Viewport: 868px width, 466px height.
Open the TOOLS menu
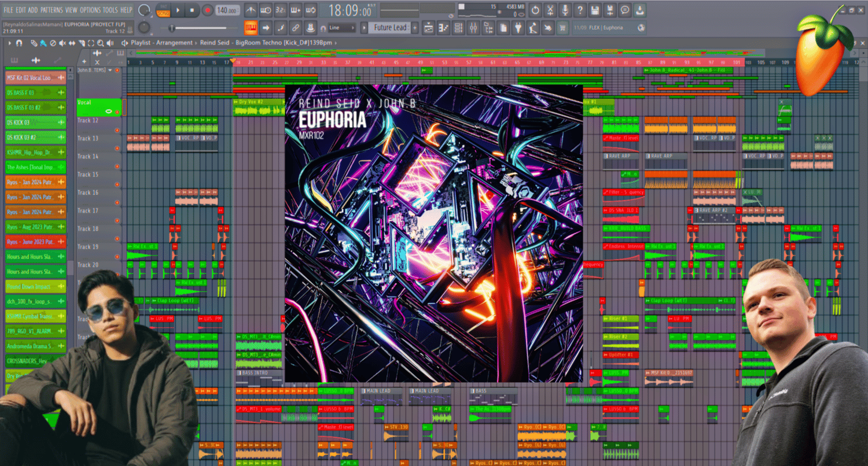(110, 10)
